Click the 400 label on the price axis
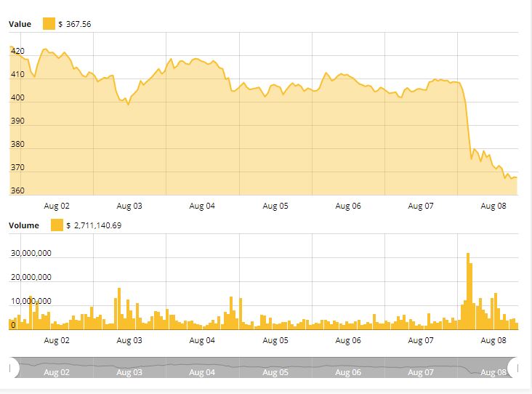The image size is (532, 394). (17, 98)
